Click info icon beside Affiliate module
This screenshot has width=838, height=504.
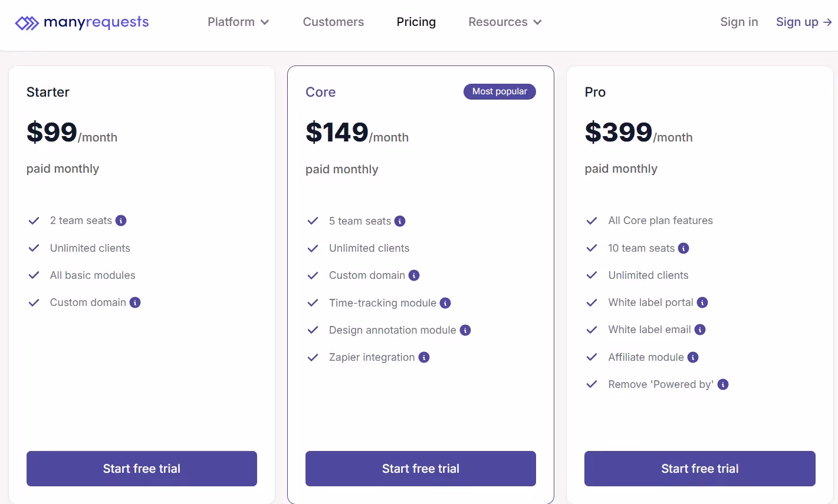(x=693, y=357)
